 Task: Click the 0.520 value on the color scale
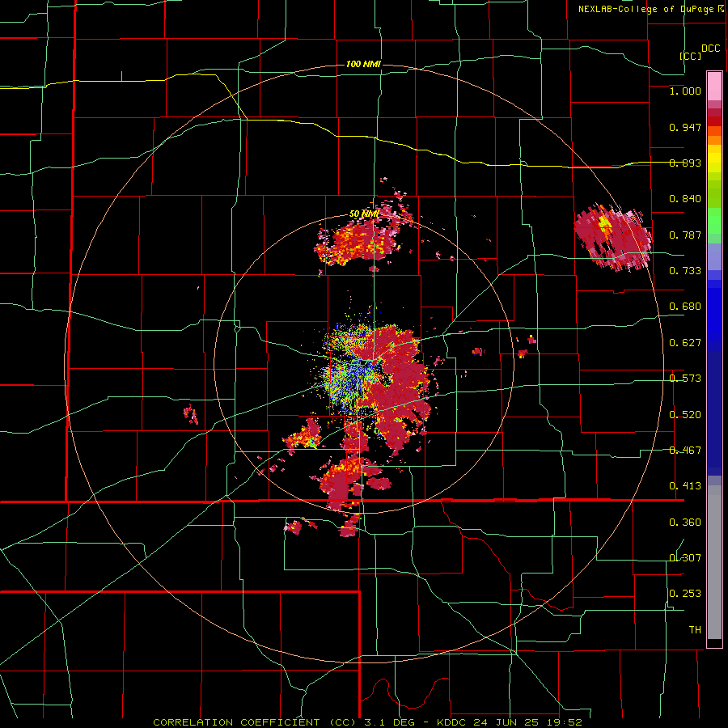[x=685, y=415]
